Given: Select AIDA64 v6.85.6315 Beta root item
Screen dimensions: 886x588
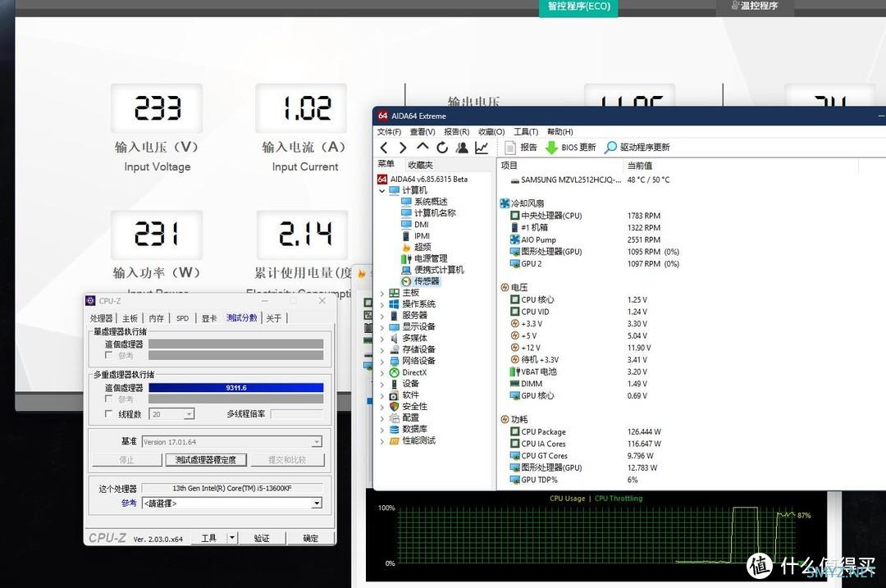Looking at the screenshot, I should pos(422,179).
